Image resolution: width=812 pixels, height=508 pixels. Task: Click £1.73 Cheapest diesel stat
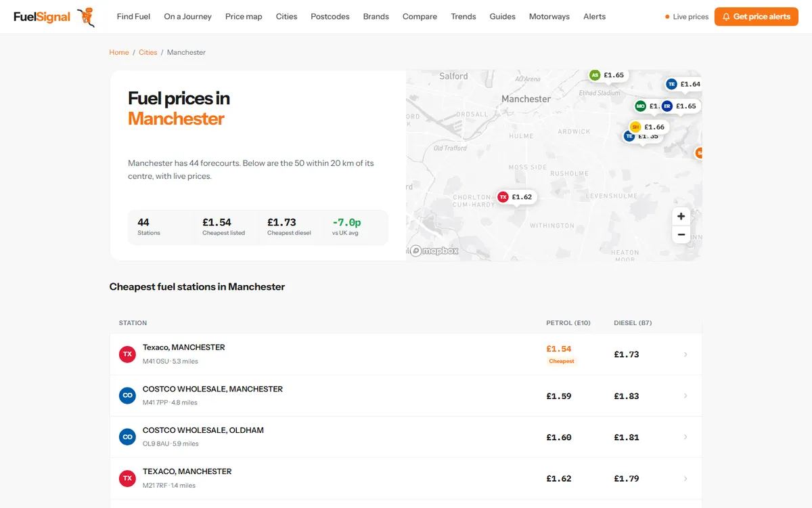click(x=289, y=227)
